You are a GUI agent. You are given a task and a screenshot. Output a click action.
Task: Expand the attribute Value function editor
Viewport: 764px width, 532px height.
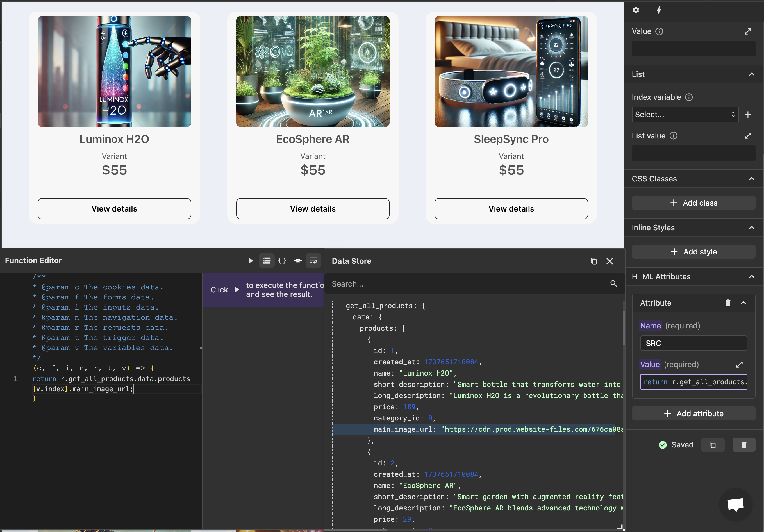739,365
